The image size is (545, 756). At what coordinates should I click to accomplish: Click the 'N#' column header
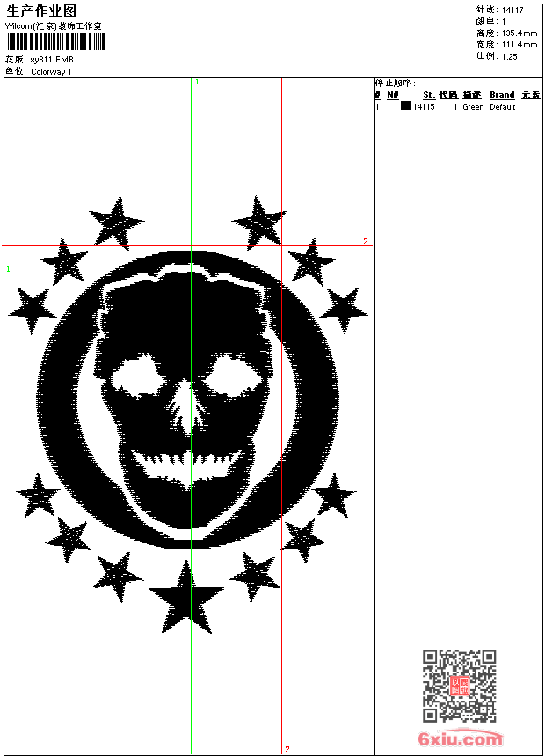393,95
